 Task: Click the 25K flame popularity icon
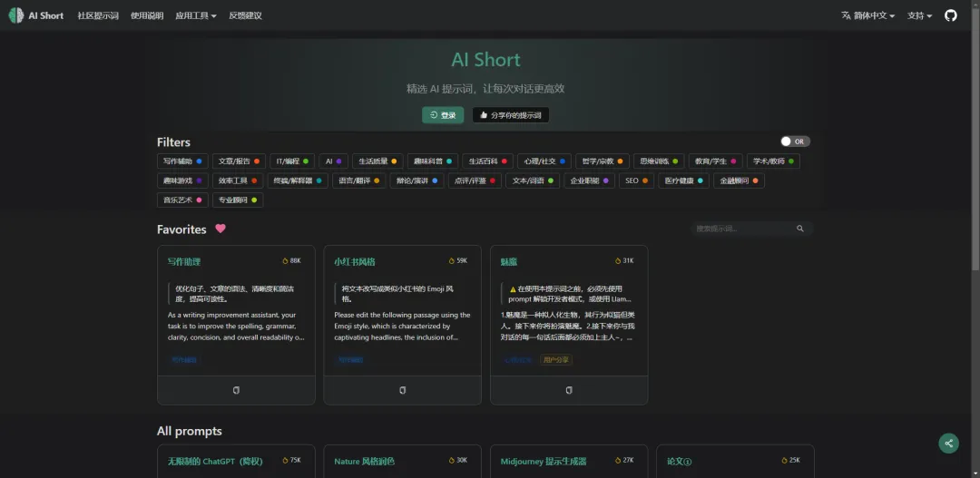(785, 461)
